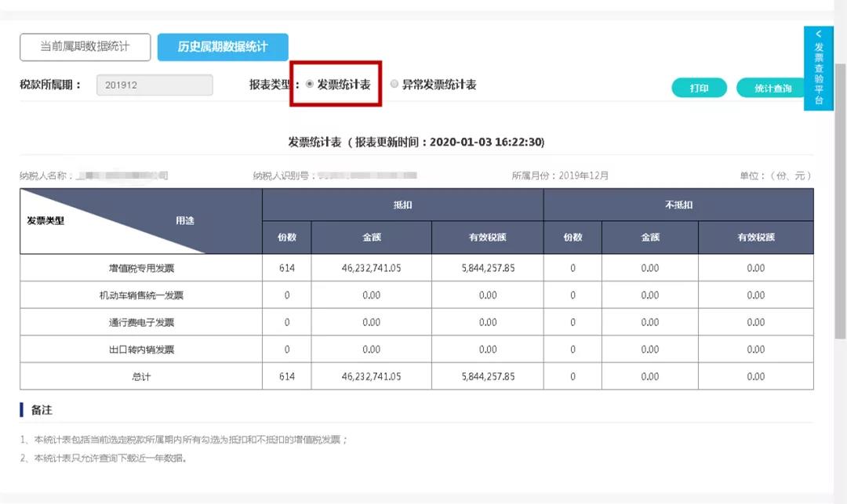Click the 出口转内销发票 row

[141, 349]
